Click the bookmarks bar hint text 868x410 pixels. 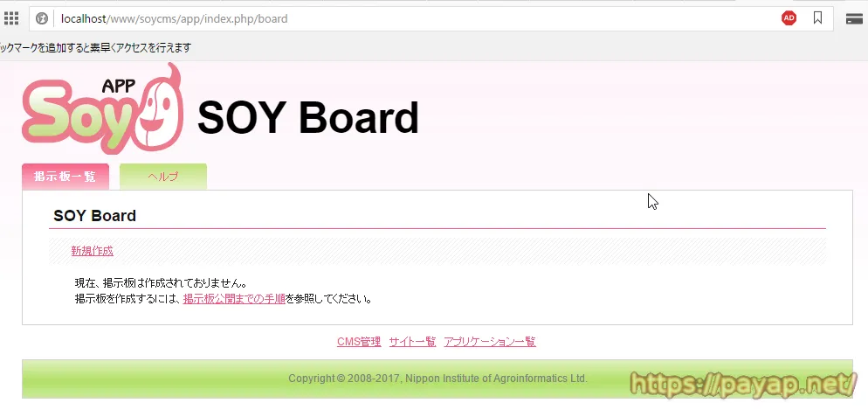96,47
